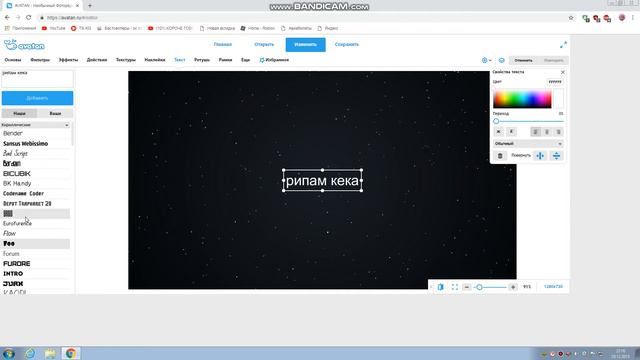Delete text with the trash icon
Screen dimensions: 640x360
(x=500, y=156)
